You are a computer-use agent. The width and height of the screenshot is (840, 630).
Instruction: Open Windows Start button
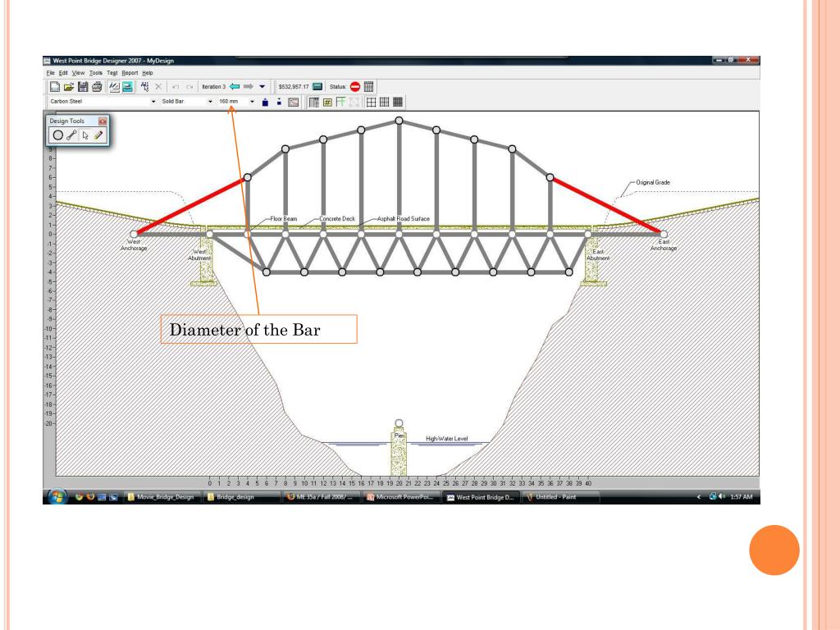coord(57,496)
